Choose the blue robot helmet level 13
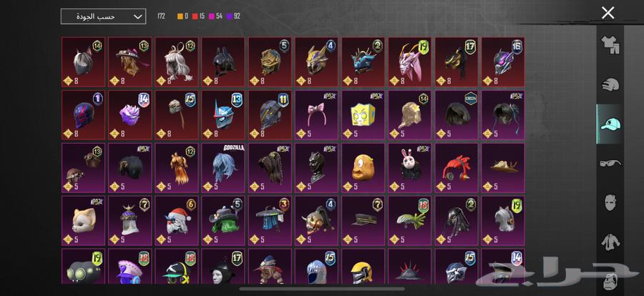 coord(223,115)
